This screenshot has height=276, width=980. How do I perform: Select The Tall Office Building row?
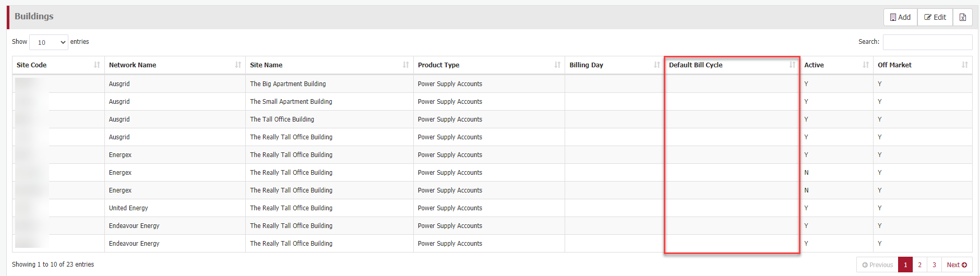tap(282, 119)
